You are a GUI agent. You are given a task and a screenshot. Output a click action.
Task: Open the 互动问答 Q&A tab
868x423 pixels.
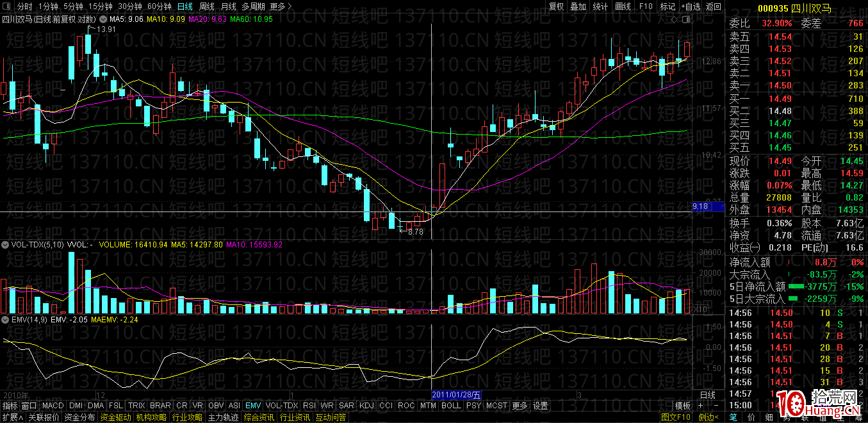click(331, 417)
